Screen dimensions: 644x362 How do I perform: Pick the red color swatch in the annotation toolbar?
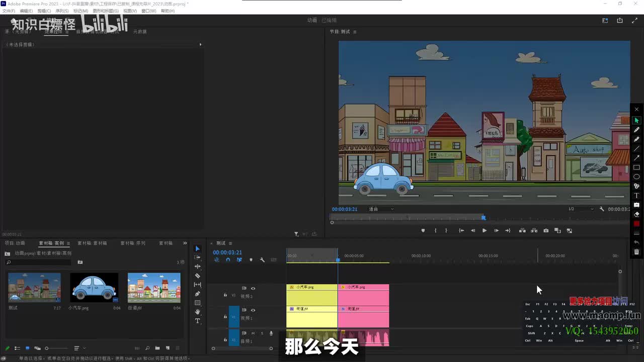(x=636, y=224)
